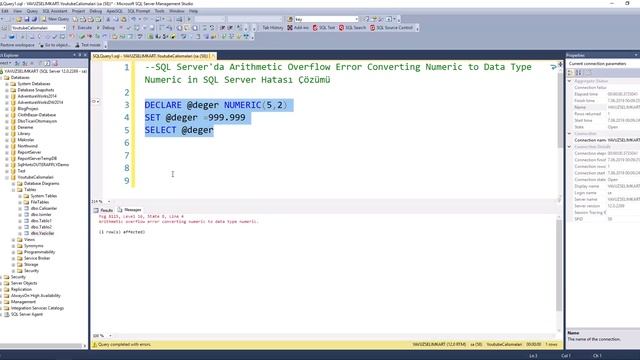Open the Query menu
Viewport: 640px width, 360px height.
point(32,11)
